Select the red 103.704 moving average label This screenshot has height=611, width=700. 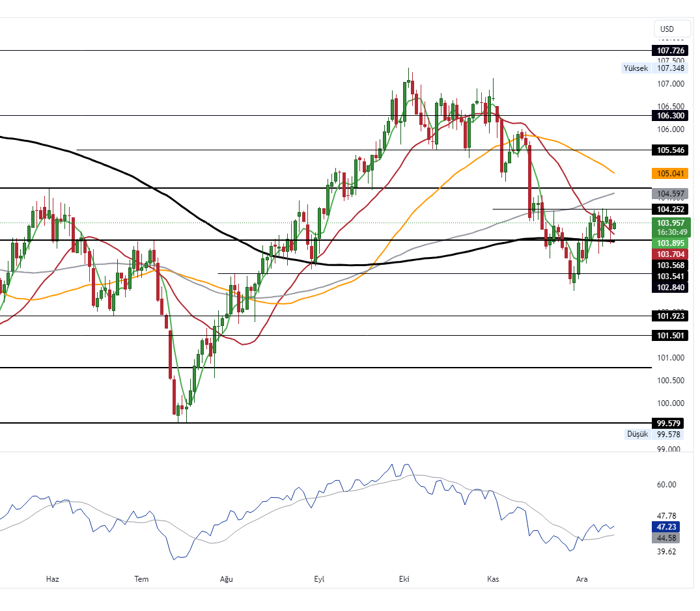[670, 254]
